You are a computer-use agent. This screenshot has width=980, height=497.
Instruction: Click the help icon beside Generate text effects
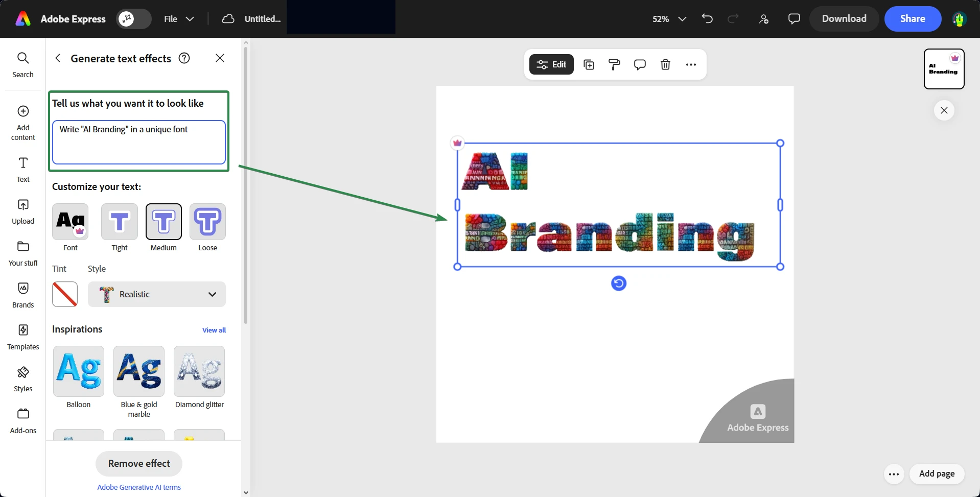click(184, 58)
